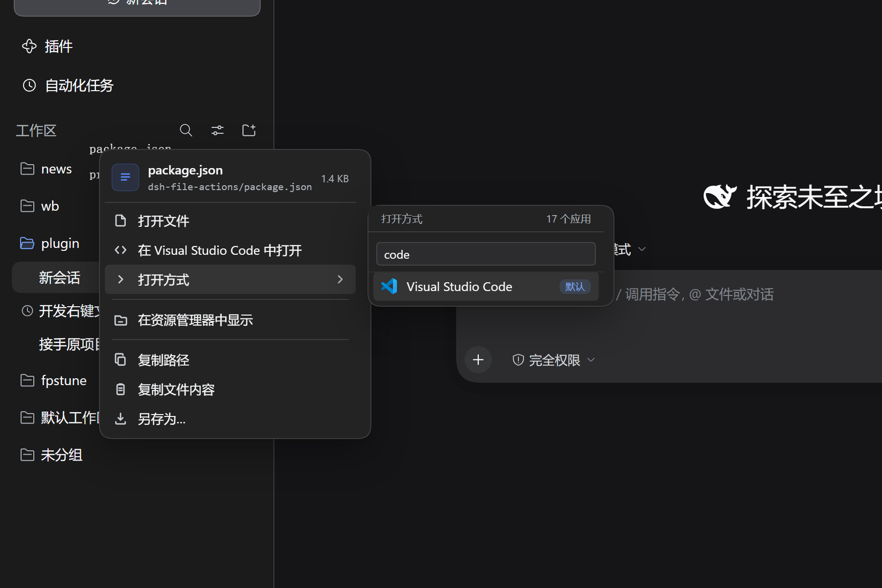
Task: Click the clipboard icon beside 复制文件内容
Action: pyautogui.click(x=121, y=390)
